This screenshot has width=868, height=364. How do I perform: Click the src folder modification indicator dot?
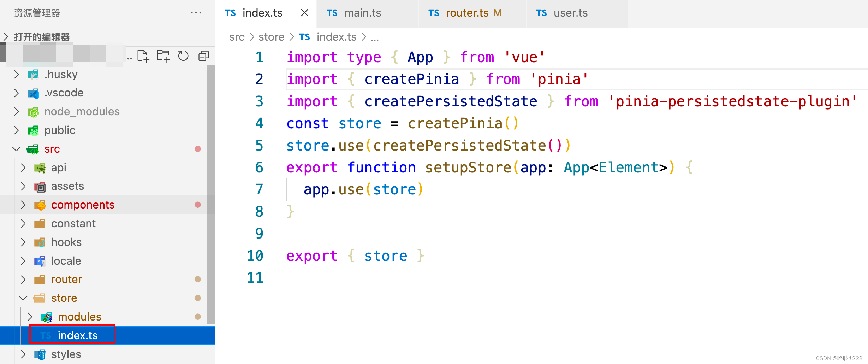197,149
